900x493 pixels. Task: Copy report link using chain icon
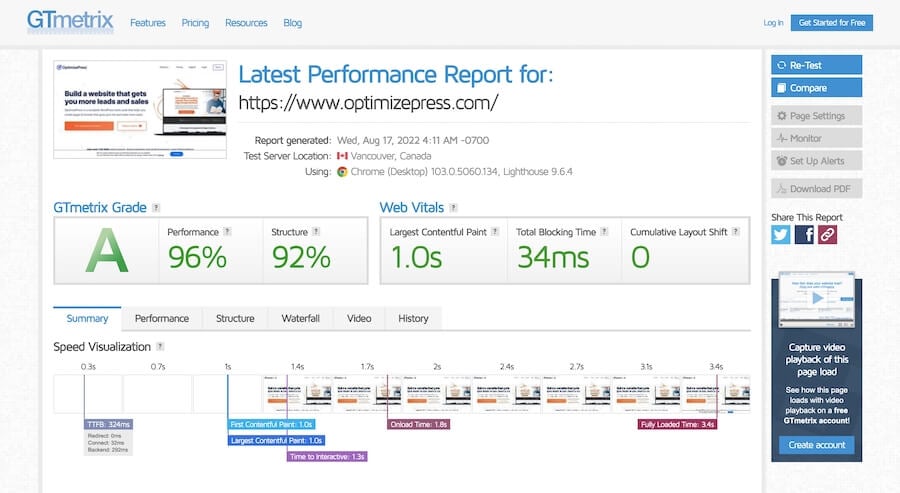pos(827,234)
